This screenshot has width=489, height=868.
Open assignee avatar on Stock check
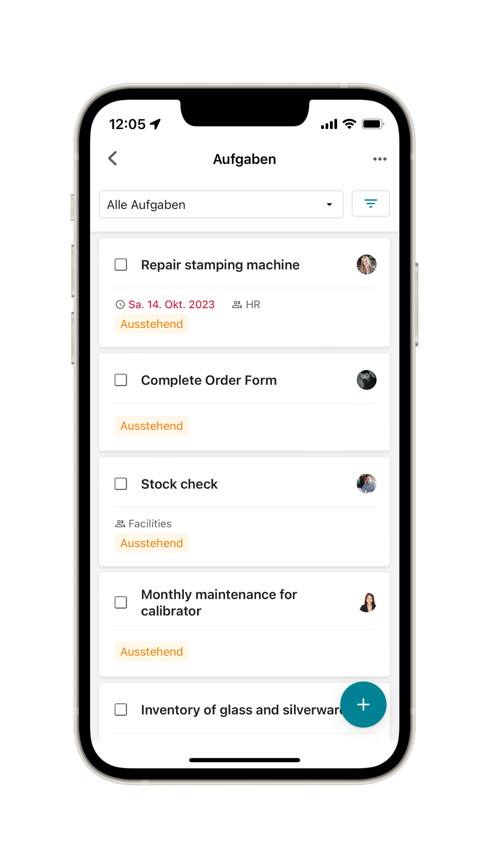click(x=367, y=484)
